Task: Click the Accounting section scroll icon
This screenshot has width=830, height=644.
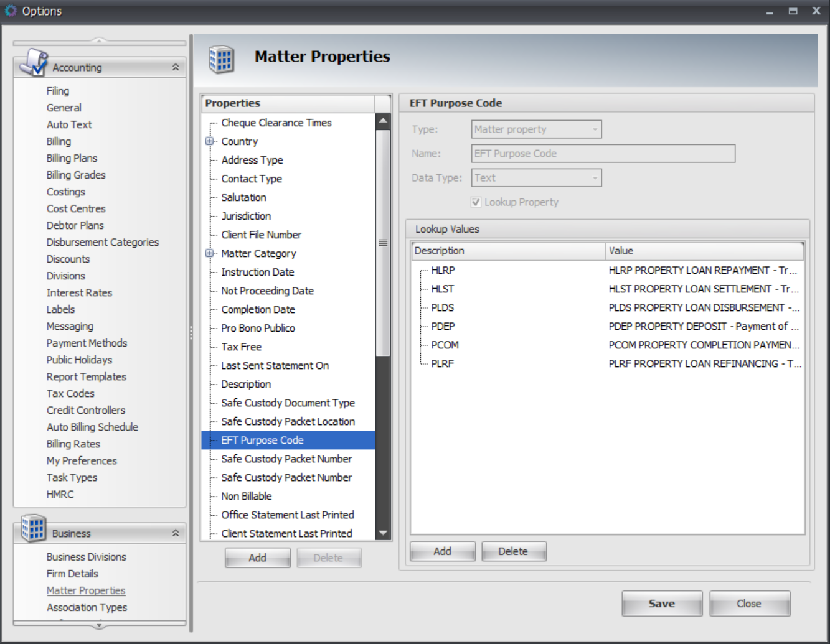Action: [x=34, y=62]
